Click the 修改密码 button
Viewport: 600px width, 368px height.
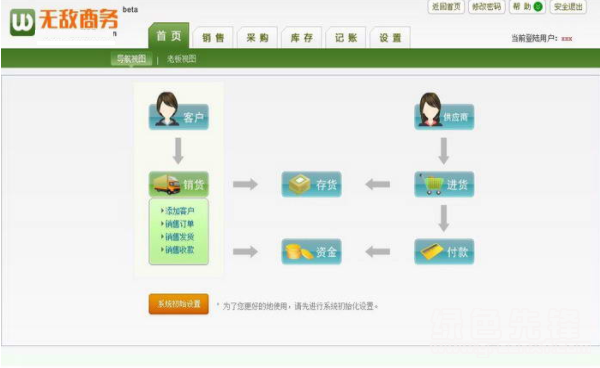coord(487,7)
